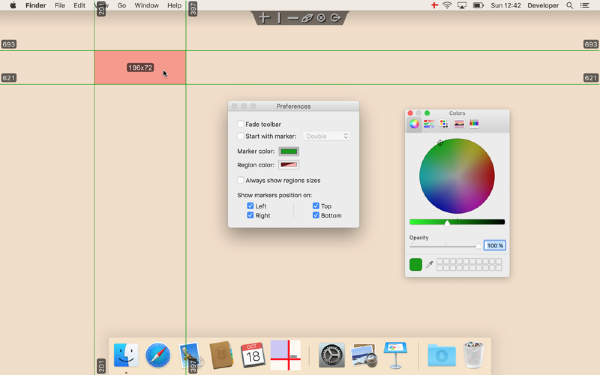This screenshot has height=375, width=600.
Task: Launch Safari from the Dock
Action: pyautogui.click(x=158, y=355)
